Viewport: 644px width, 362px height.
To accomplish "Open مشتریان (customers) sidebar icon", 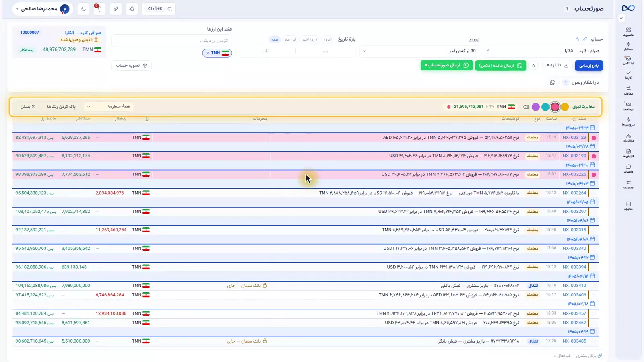I will click(x=628, y=138).
